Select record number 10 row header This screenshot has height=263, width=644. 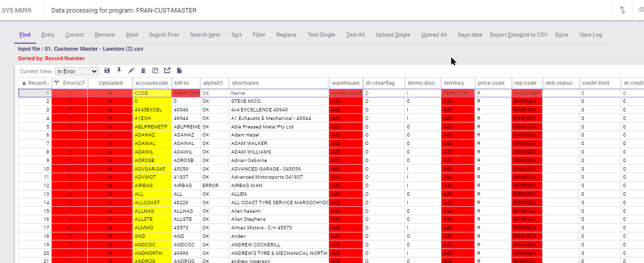pyautogui.click(x=35, y=169)
